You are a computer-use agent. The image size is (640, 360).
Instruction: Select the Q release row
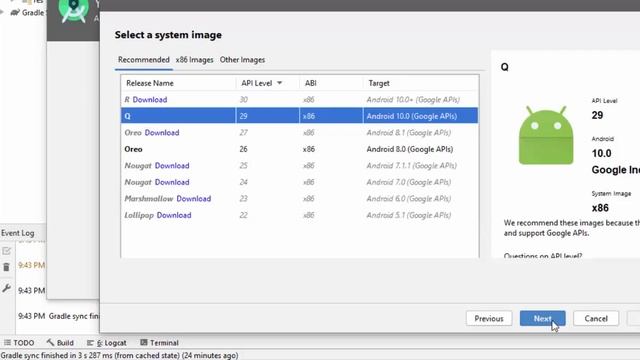click(299, 116)
